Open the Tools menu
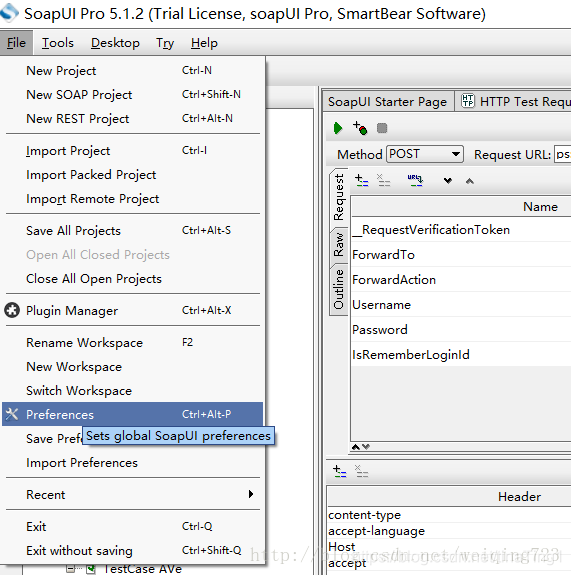The width and height of the screenshot is (571, 575). tap(58, 43)
